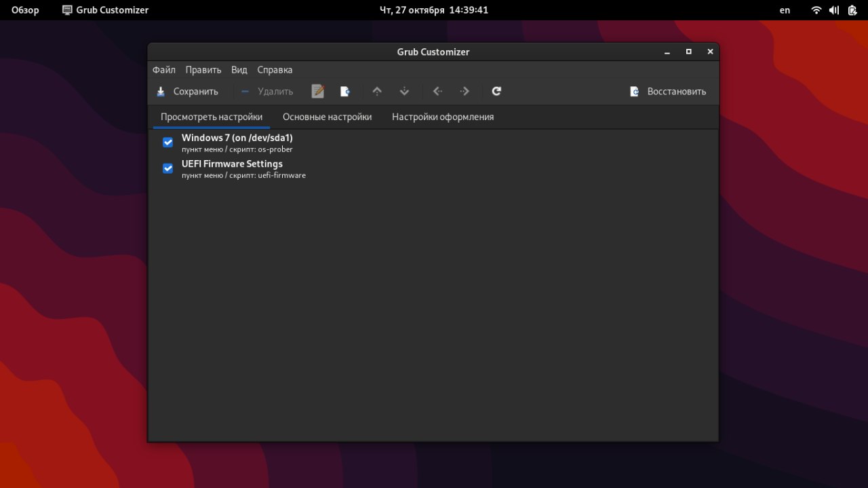Click the move up arrow icon
This screenshot has width=868, height=488.
pos(377,91)
